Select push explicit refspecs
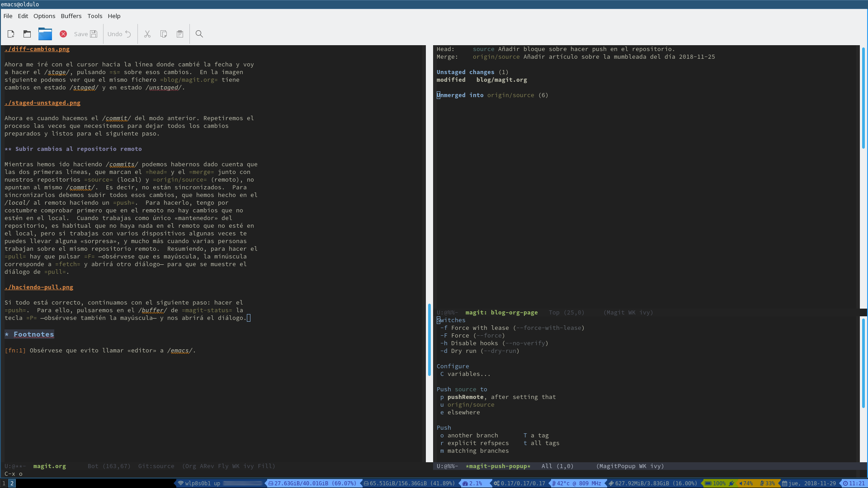Image resolution: width=868 pixels, height=488 pixels. pos(475,443)
